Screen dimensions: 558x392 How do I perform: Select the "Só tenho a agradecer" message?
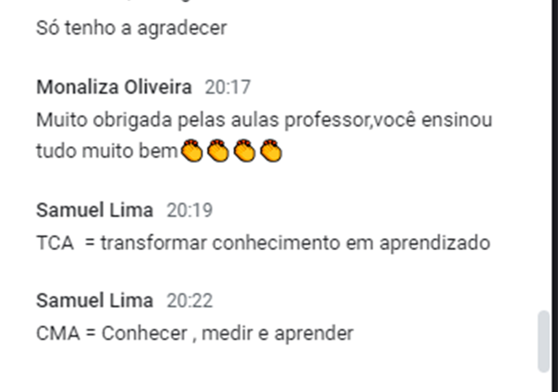(x=131, y=28)
